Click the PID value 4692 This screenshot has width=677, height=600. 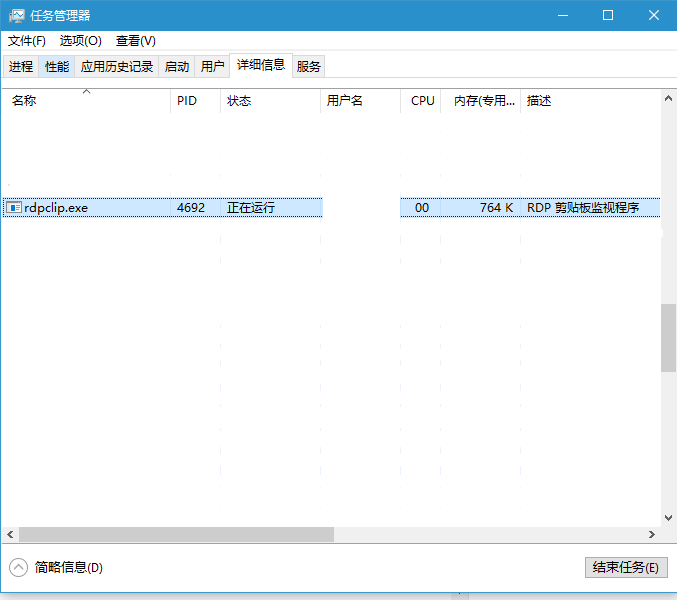click(x=191, y=208)
